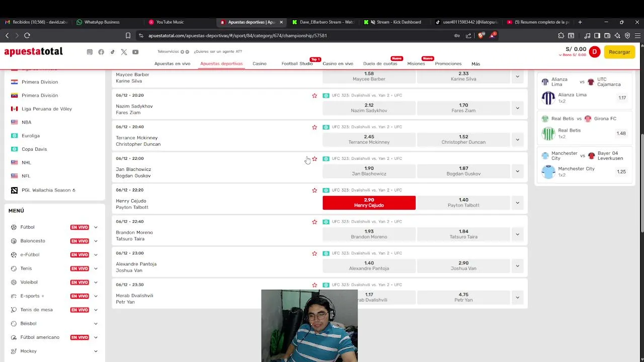
Task: Click the PGL Wallachia Season 6 icon
Action: coord(14,190)
